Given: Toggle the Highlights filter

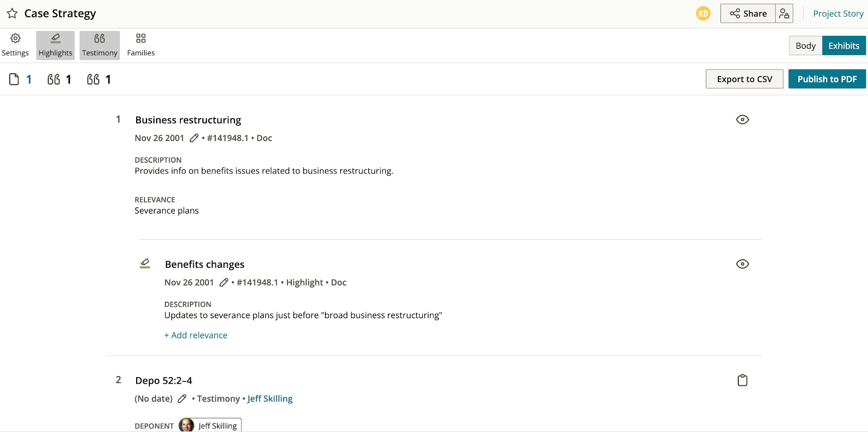Looking at the screenshot, I should coord(55,45).
